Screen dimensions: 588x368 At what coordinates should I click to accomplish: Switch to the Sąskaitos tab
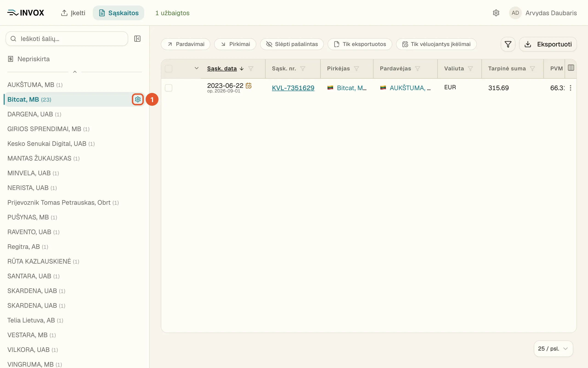point(119,13)
